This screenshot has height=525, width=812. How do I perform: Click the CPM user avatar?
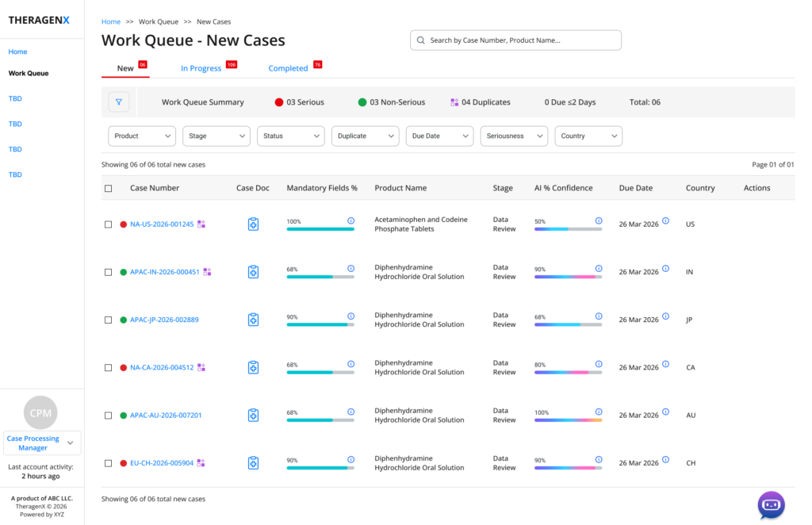point(40,412)
